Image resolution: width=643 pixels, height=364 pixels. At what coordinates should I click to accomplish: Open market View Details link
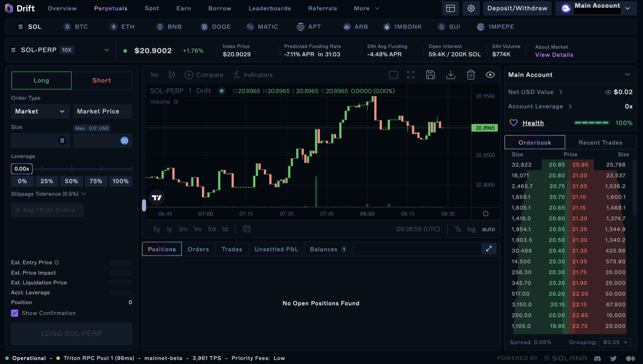[x=554, y=54]
